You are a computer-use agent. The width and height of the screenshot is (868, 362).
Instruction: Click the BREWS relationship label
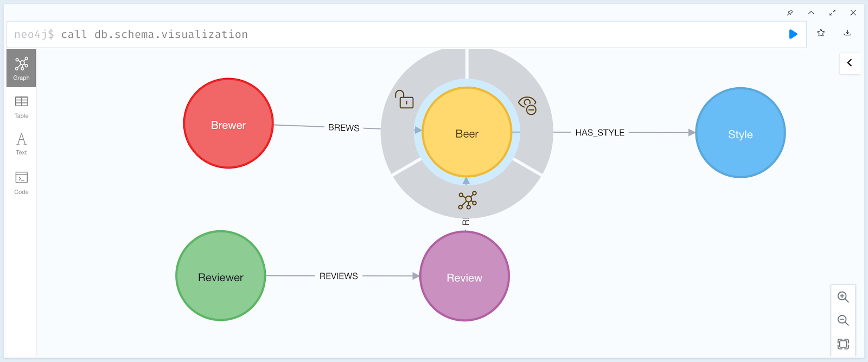(x=344, y=128)
